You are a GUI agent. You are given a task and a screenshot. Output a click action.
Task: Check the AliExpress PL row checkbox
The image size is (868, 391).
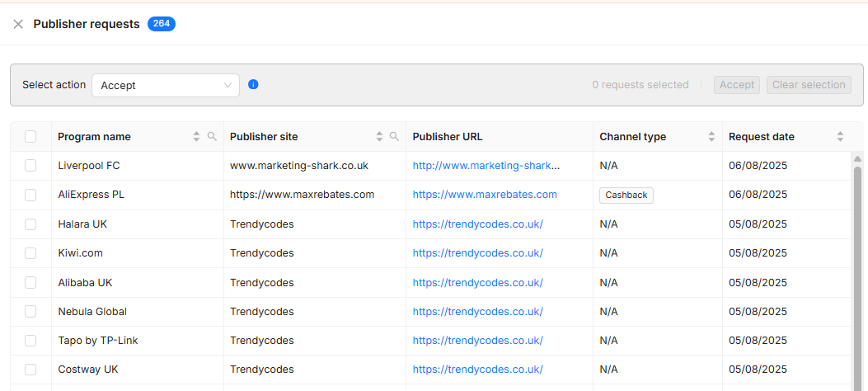[x=30, y=195]
